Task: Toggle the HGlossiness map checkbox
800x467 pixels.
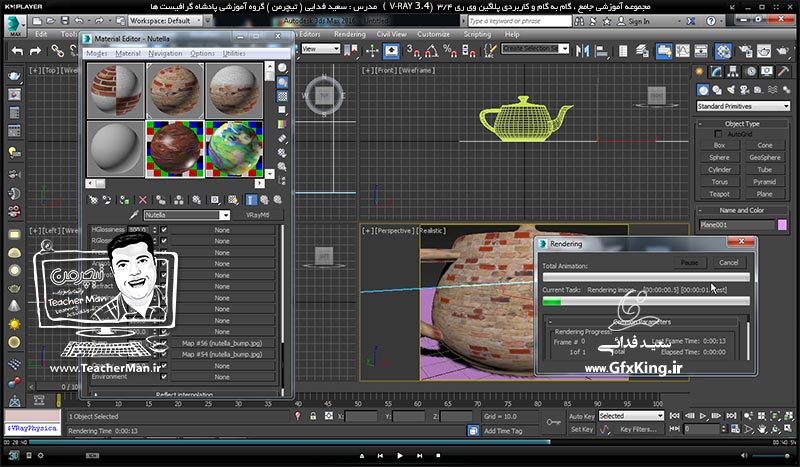Action: pos(164,230)
